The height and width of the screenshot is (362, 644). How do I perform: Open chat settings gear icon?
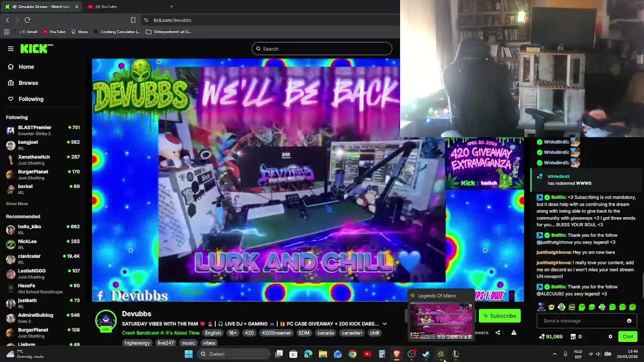610,336
